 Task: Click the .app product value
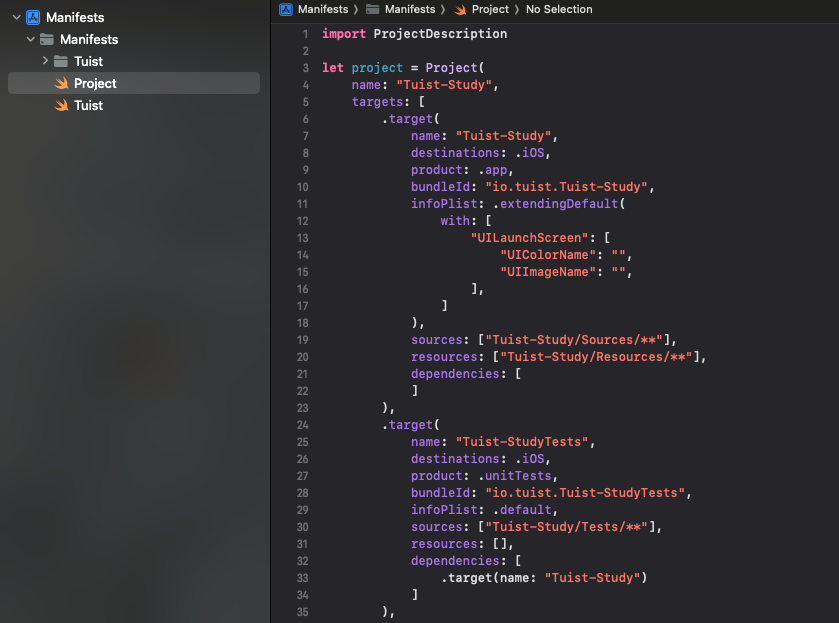tap(492, 170)
